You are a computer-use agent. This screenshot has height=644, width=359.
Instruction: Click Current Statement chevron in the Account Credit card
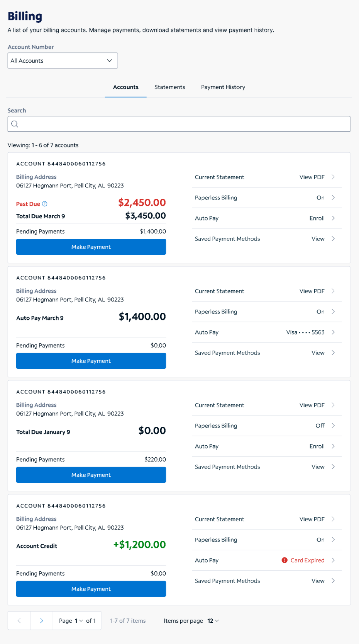click(x=333, y=519)
